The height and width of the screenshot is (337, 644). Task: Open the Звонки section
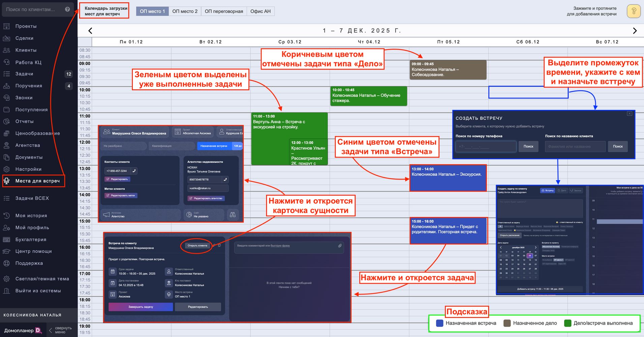point(24,98)
